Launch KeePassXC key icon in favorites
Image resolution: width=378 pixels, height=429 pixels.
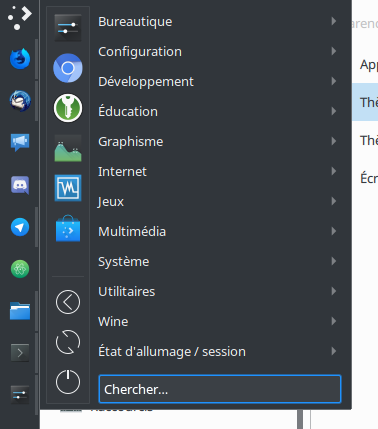click(68, 108)
